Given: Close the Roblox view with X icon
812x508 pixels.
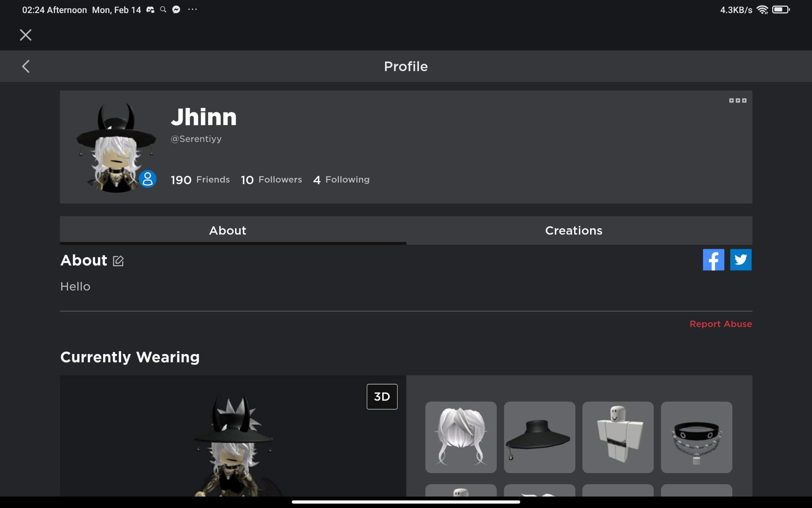Looking at the screenshot, I should coord(26,35).
